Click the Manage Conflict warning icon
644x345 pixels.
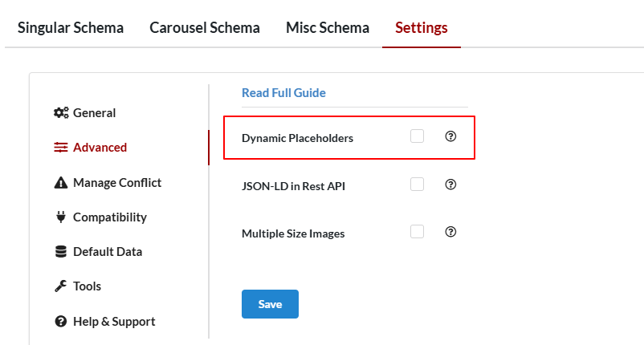click(x=61, y=183)
